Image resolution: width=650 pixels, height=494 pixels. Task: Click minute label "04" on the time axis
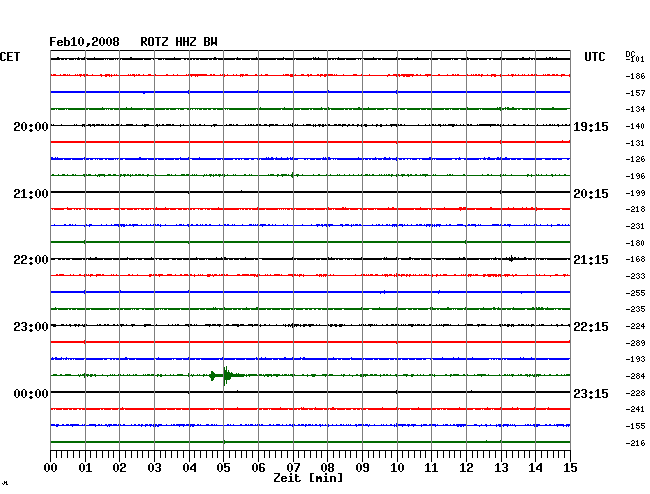coord(189,468)
